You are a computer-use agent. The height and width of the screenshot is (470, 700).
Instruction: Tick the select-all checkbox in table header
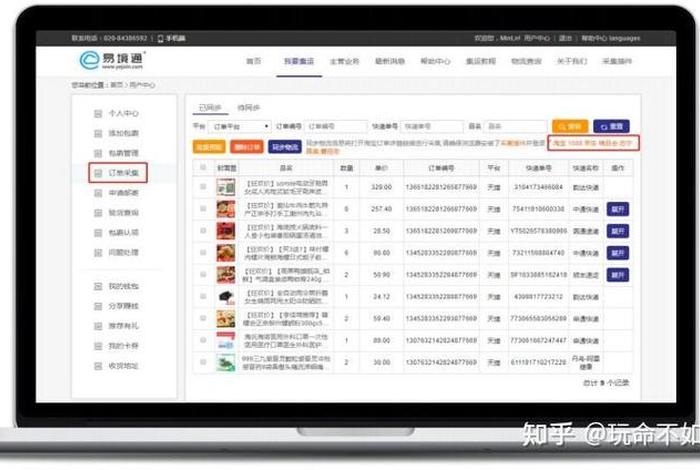pyautogui.click(x=203, y=167)
